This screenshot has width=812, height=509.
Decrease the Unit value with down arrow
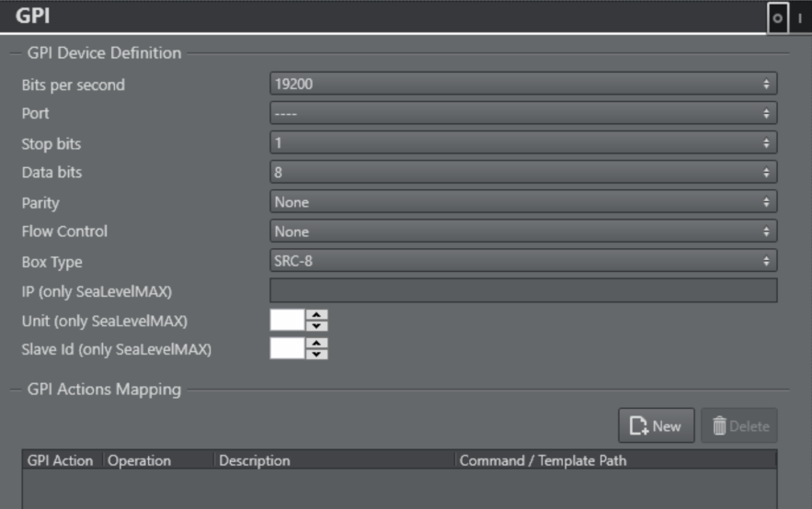[316, 326]
